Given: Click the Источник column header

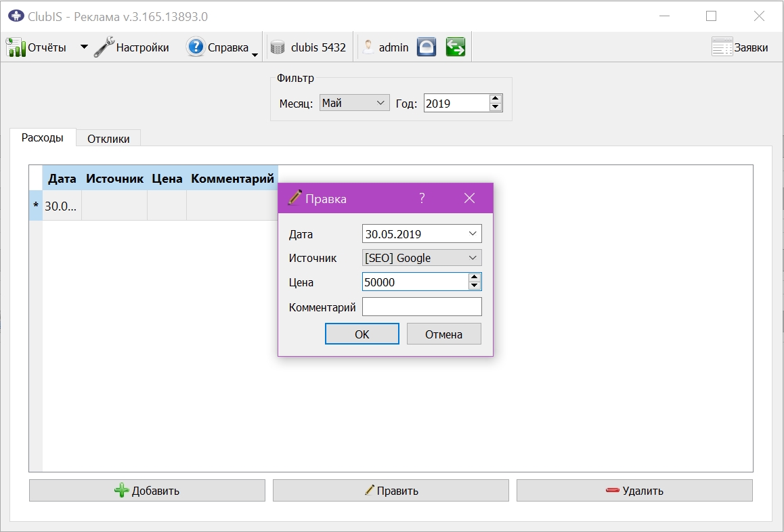Looking at the screenshot, I should [114, 179].
